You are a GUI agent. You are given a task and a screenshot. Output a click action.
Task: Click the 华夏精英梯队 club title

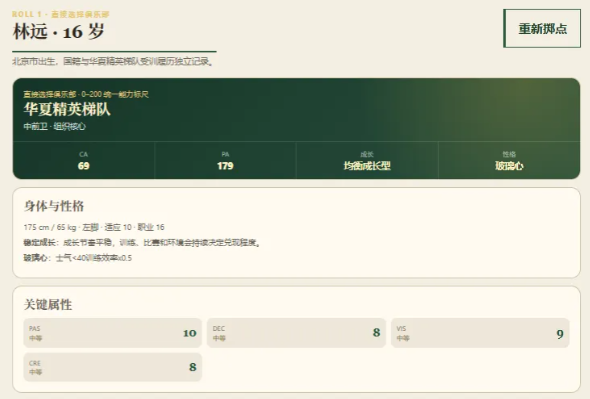click(67, 109)
